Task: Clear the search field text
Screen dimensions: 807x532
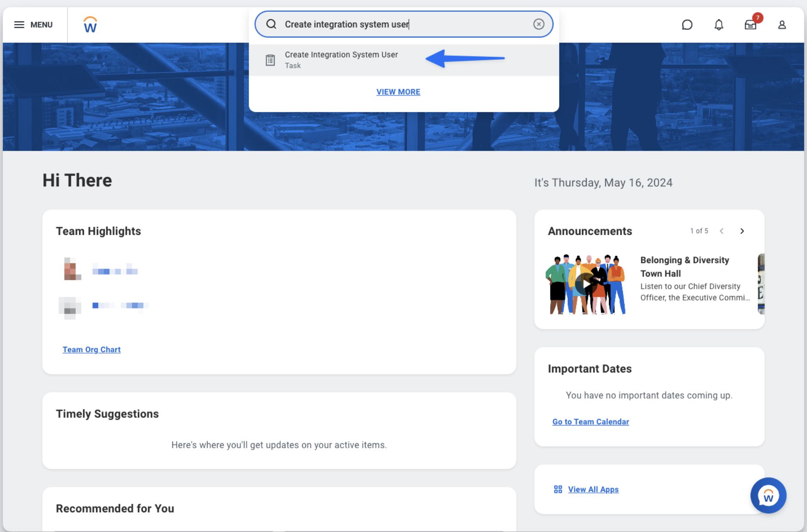Action: (538, 24)
